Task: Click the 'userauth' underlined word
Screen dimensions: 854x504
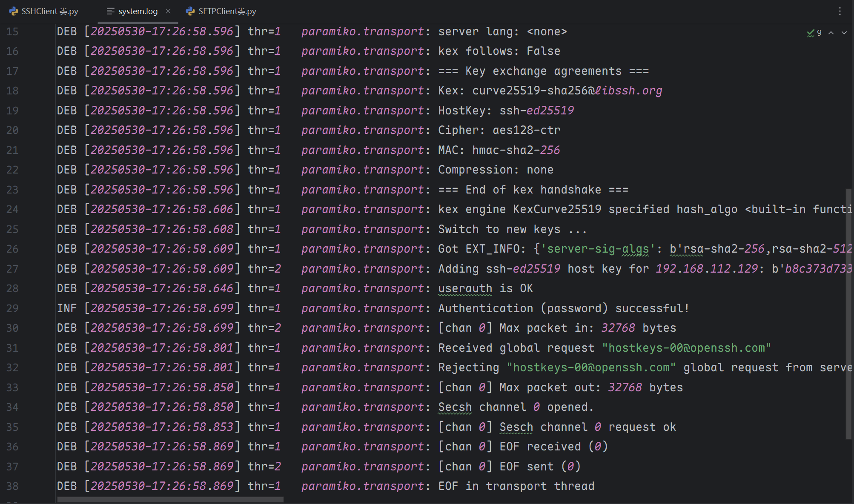Action: tap(465, 288)
